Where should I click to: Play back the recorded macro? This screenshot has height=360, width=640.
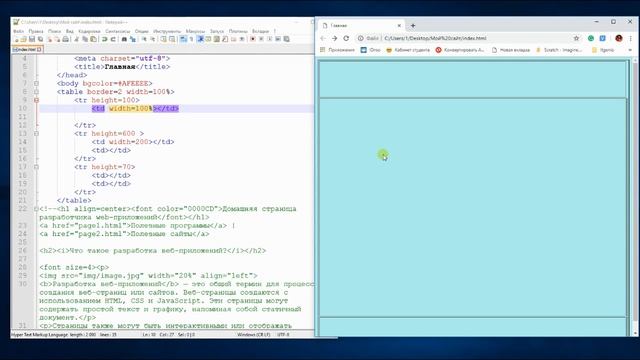(x=269, y=39)
